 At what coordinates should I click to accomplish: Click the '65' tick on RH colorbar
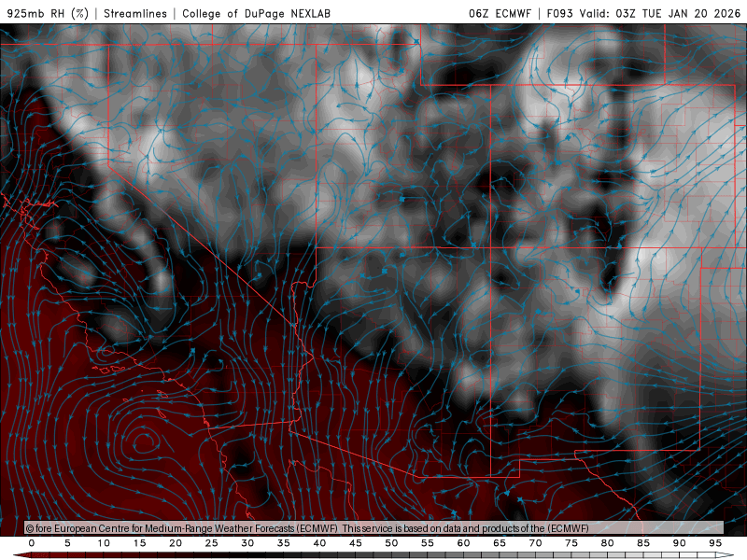click(x=500, y=543)
